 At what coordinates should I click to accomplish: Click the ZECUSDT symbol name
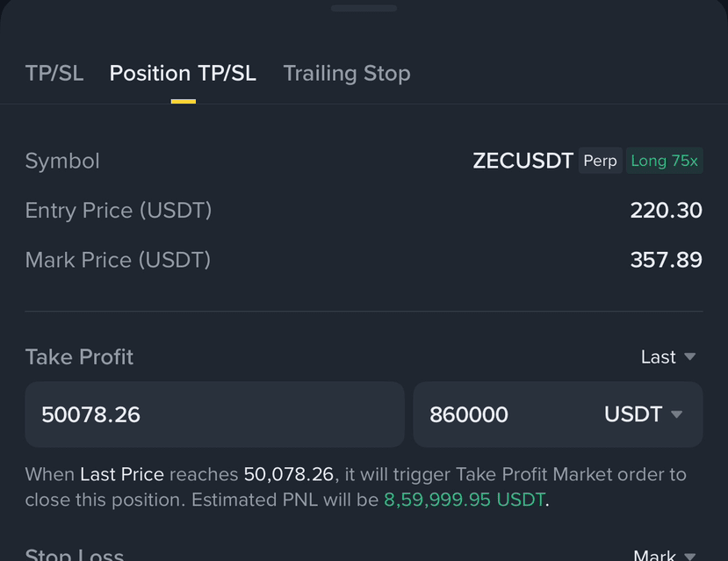pos(523,161)
